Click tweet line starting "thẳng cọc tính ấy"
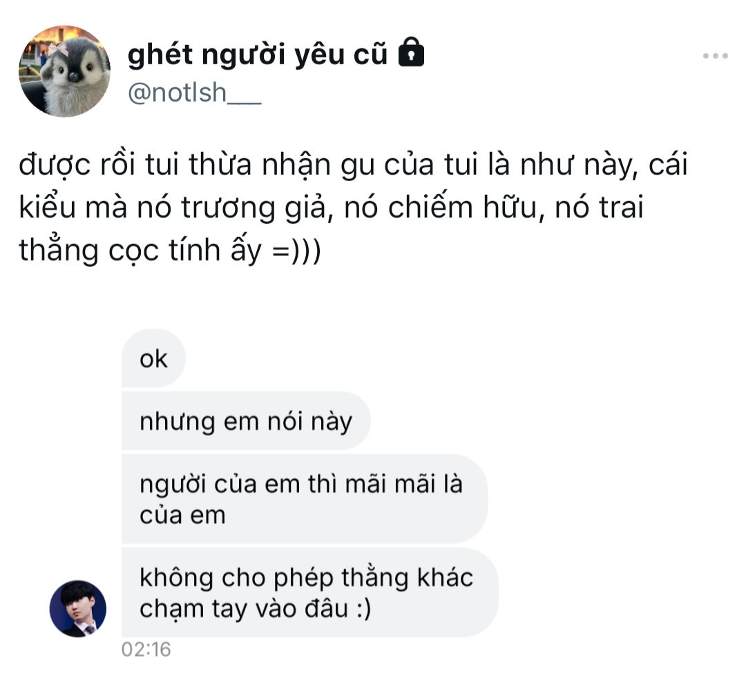746x700 pixels. (170, 250)
